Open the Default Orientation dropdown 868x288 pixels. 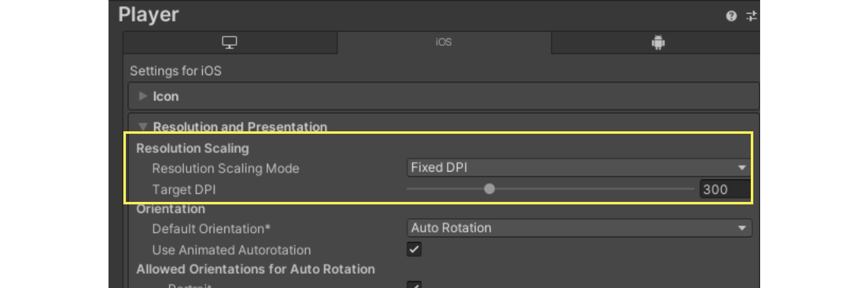click(579, 228)
